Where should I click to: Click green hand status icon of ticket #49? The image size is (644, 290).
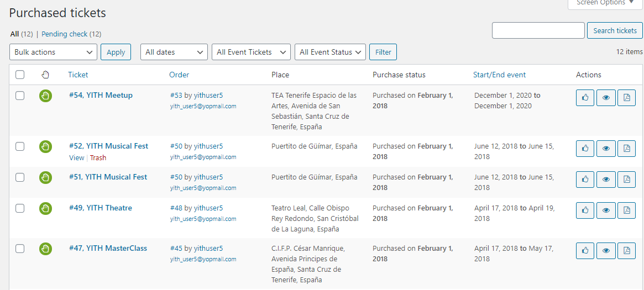(x=45, y=209)
